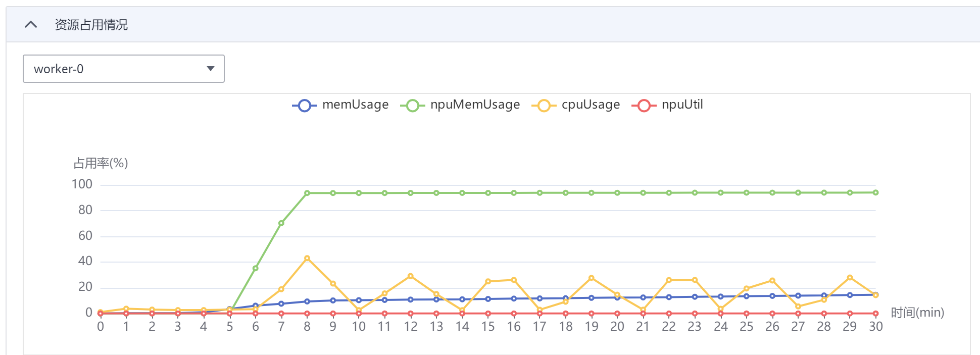Hide the npuUtil series via legend
Image resolution: width=980 pixels, height=355 pixels.
pos(682,105)
